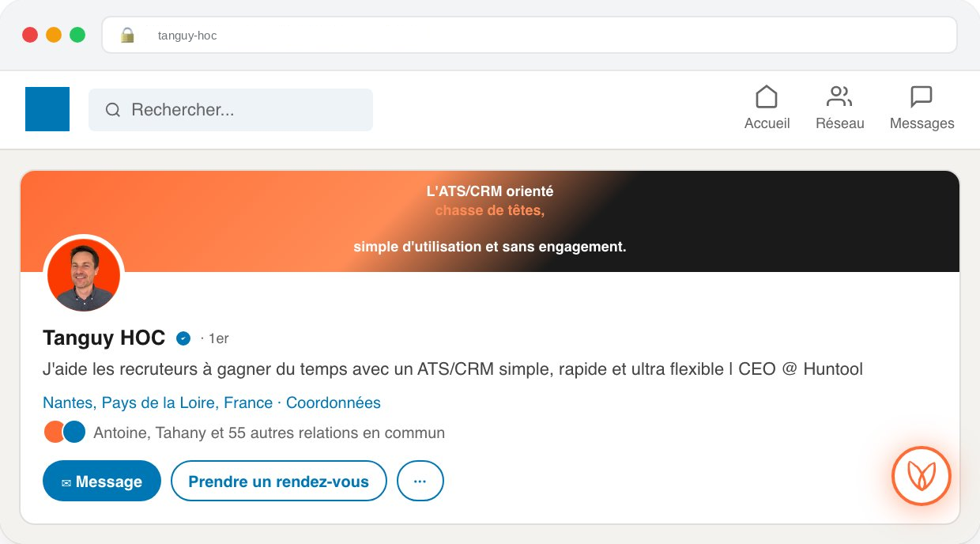
Task: Click the lock icon in address bar
Action: [x=127, y=35]
